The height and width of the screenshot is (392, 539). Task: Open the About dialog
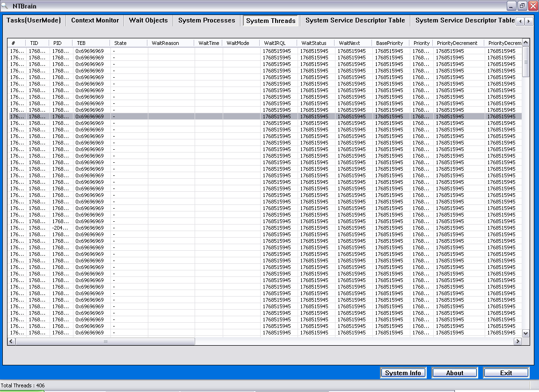click(x=454, y=373)
